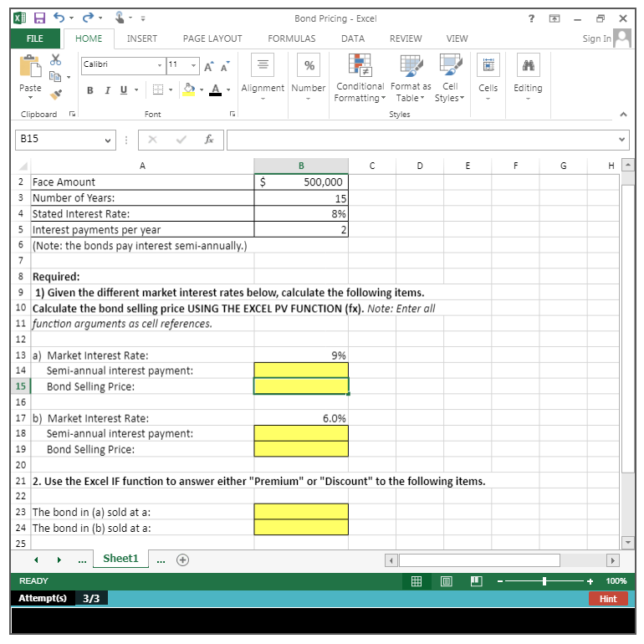Click the Paste clipboard icon
The width and height of the screenshot is (644, 644).
[30, 66]
